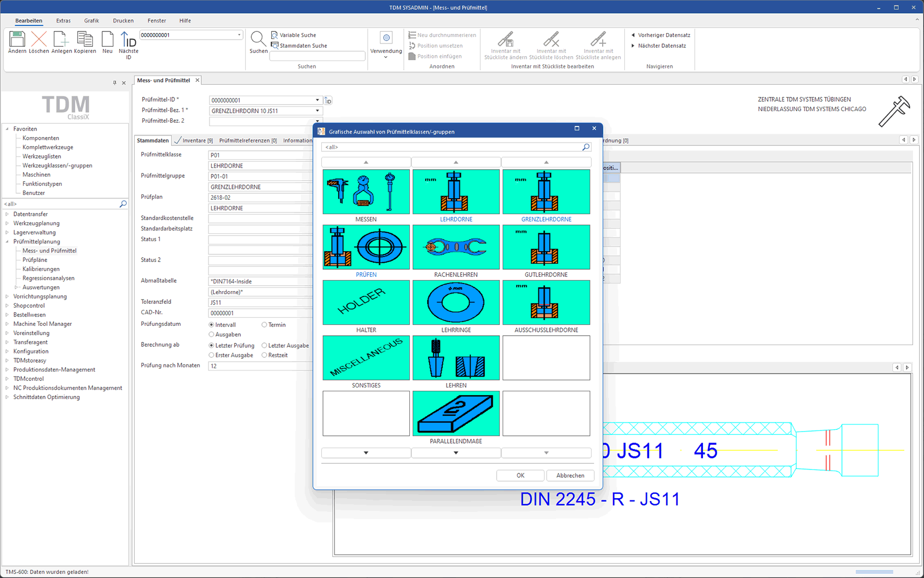This screenshot has height=578, width=924.
Task: Click Inventar mit Stückliste ändern icon
Action: coord(505,39)
